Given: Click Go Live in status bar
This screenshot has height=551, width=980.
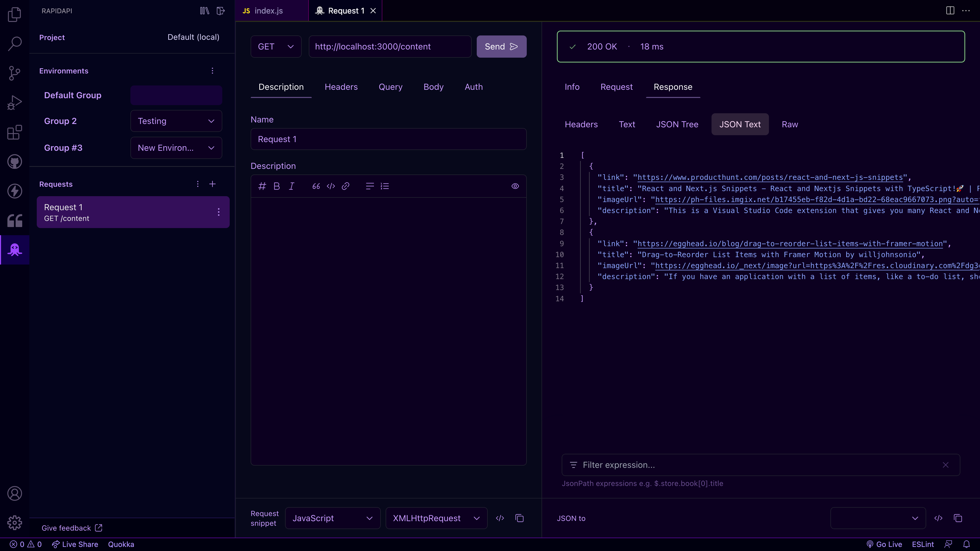Looking at the screenshot, I should [x=884, y=544].
